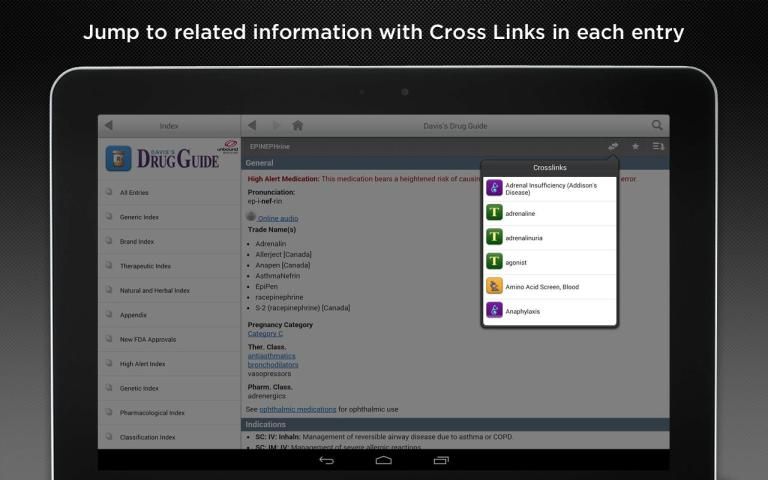Click the home icon in top toolbar
The image size is (768, 480).
(297, 126)
